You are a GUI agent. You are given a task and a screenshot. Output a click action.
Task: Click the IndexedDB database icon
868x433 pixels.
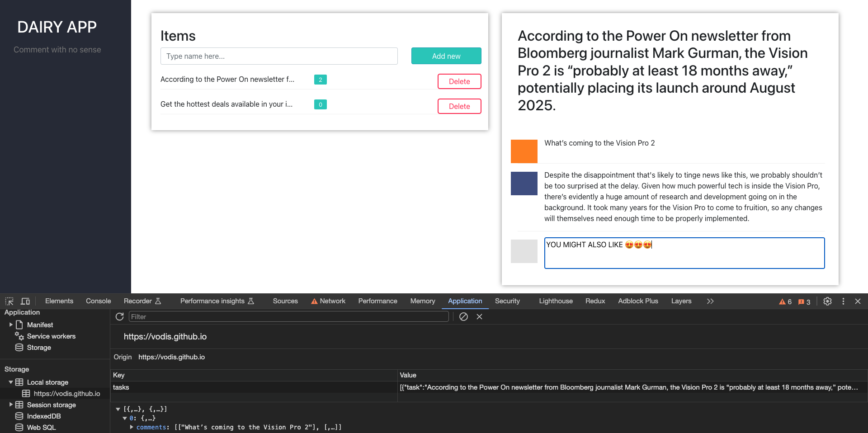[x=19, y=416]
